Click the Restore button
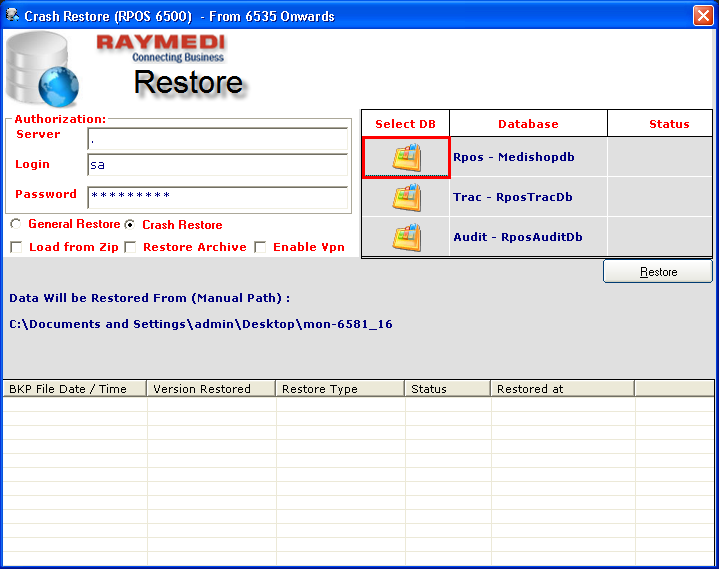Viewport: 719px width, 569px height. (658, 272)
